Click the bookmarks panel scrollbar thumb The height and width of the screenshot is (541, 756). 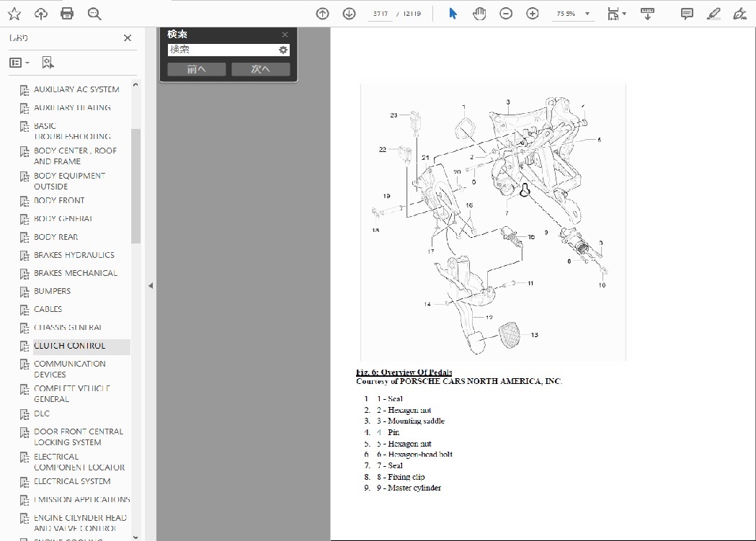(135, 186)
